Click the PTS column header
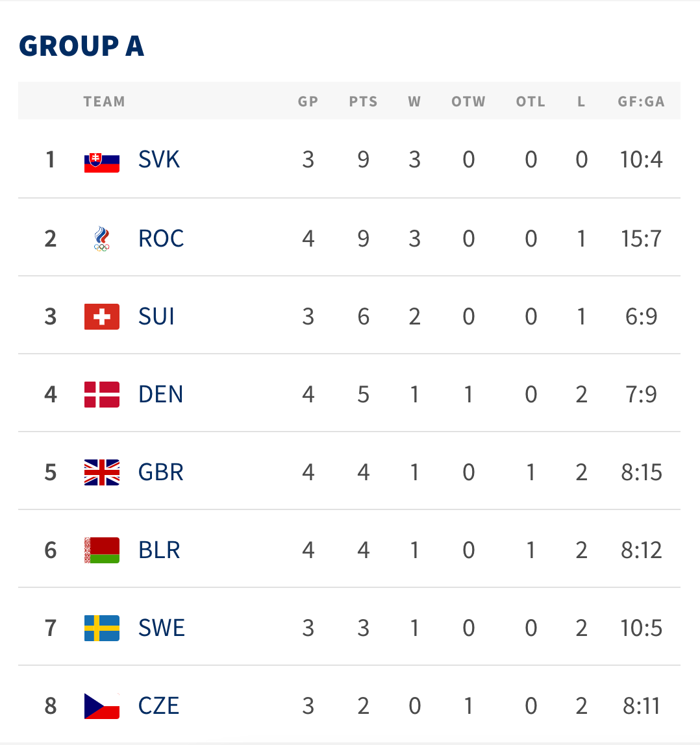Viewport: 700px width, 745px height. (363, 102)
